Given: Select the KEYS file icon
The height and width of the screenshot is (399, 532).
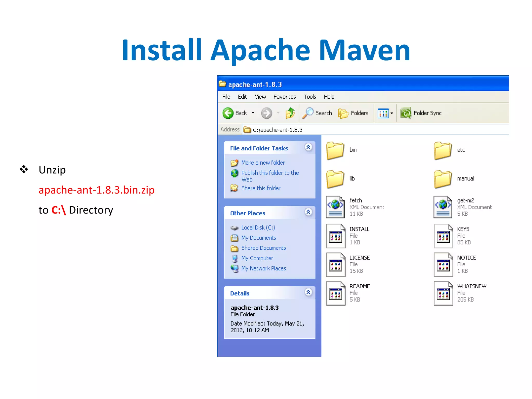Looking at the screenshot, I should [443, 236].
